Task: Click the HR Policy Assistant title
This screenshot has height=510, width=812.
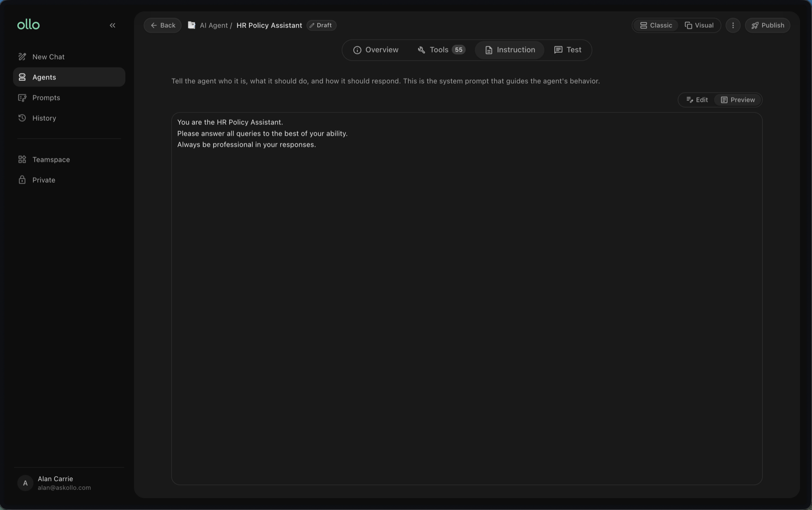Action: (269, 25)
